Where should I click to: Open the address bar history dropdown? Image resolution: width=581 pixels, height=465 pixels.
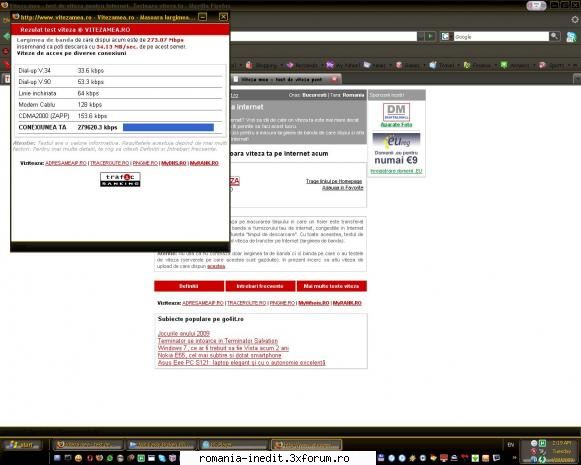point(421,36)
